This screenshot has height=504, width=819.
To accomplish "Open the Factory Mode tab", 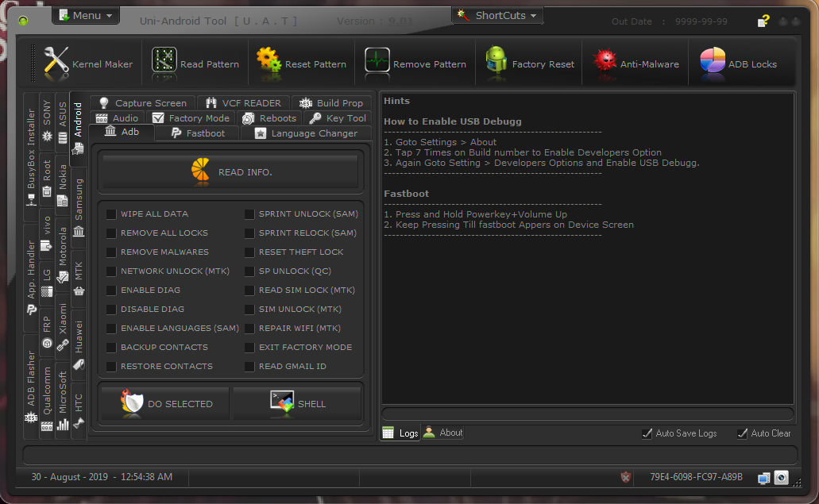I will point(191,118).
